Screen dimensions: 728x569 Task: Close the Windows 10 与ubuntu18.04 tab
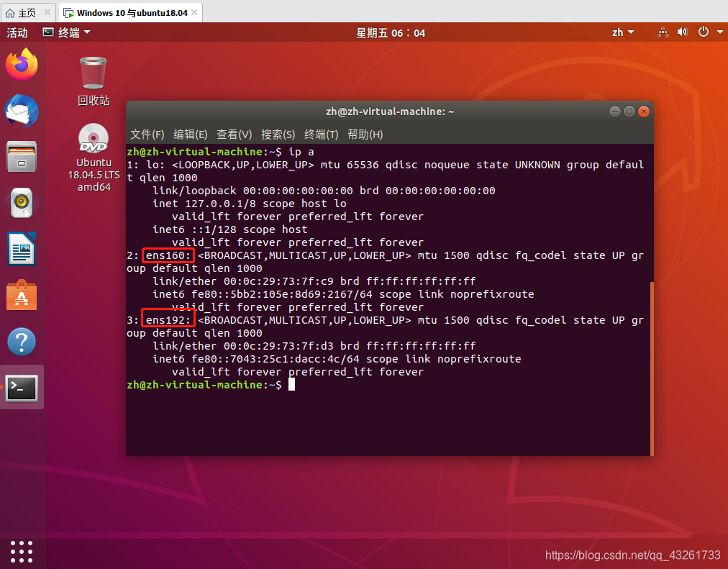click(x=194, y=12)
